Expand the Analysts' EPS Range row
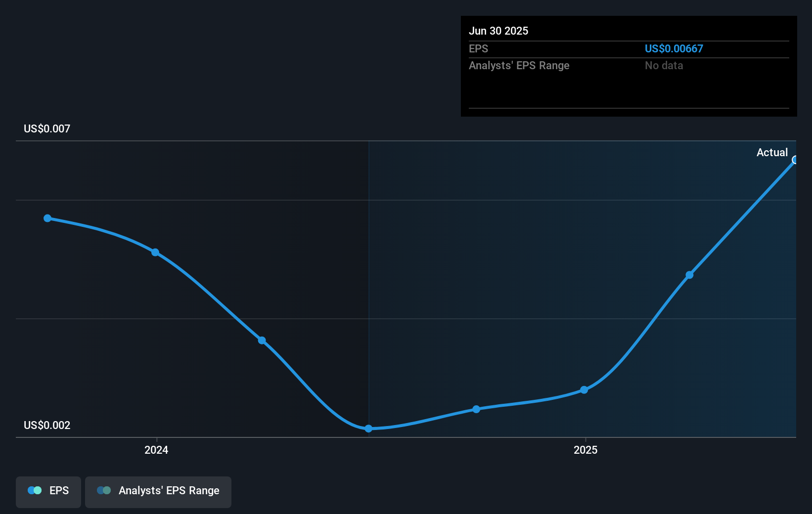Screen dimensions: 812x514 [x=519, y=65]
